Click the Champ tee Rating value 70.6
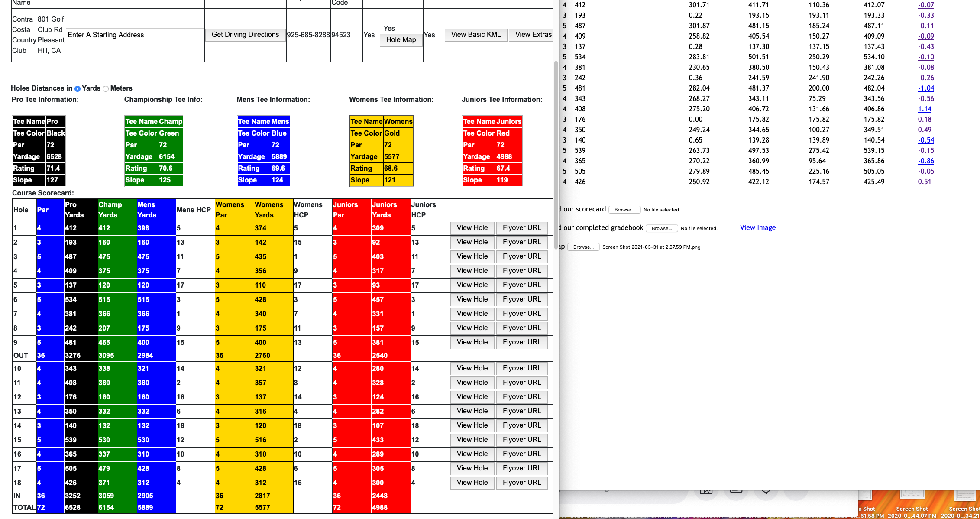This screenshot has height=519, width=980. (170, 169)
